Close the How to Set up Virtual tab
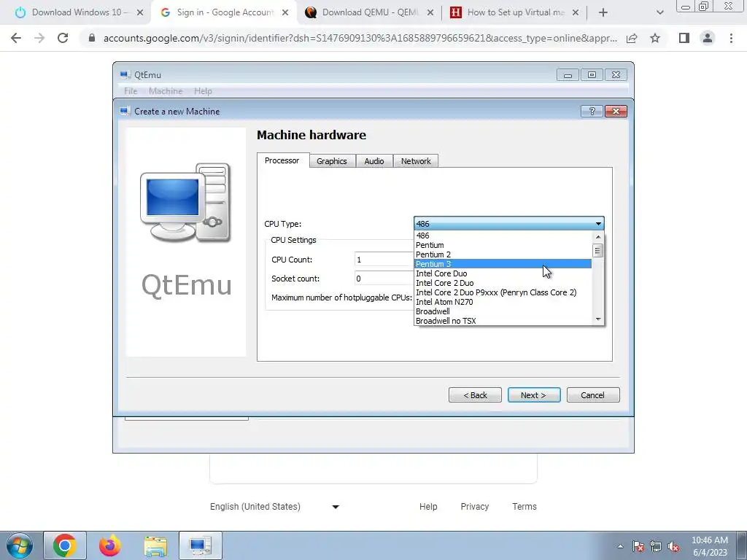This screenshot has height=560, width=747. [576, 12]
